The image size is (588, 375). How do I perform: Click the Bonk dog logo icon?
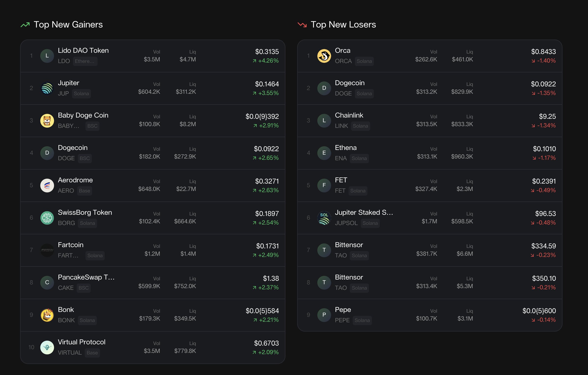47,315
